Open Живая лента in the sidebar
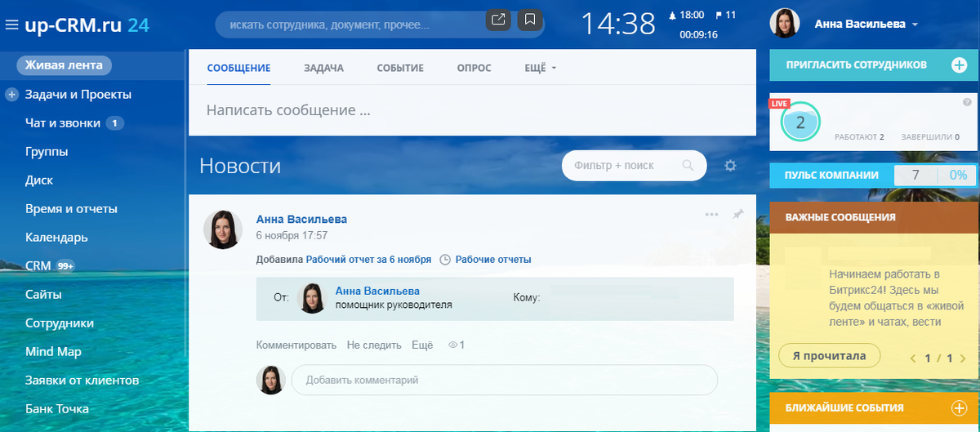This screenshot has width=980, height=432. 65,65
